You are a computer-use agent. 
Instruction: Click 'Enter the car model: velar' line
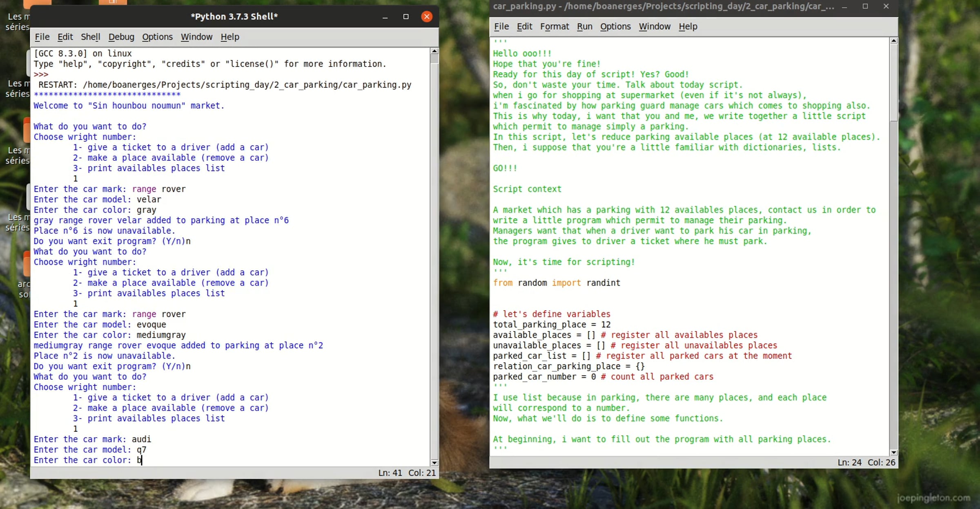click(x=97, y=200)
